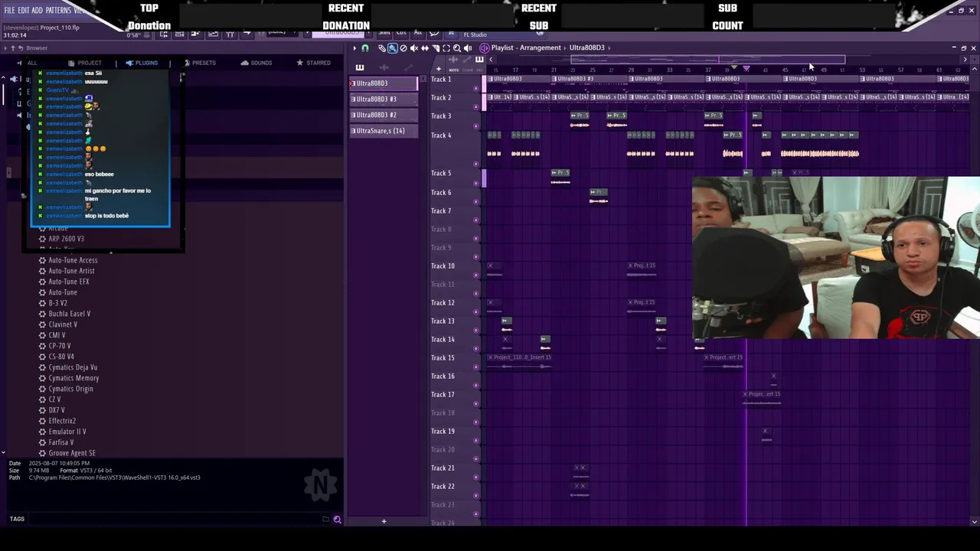Open the EDIT menu
The image size is (980, 551).
pos(23,11)
